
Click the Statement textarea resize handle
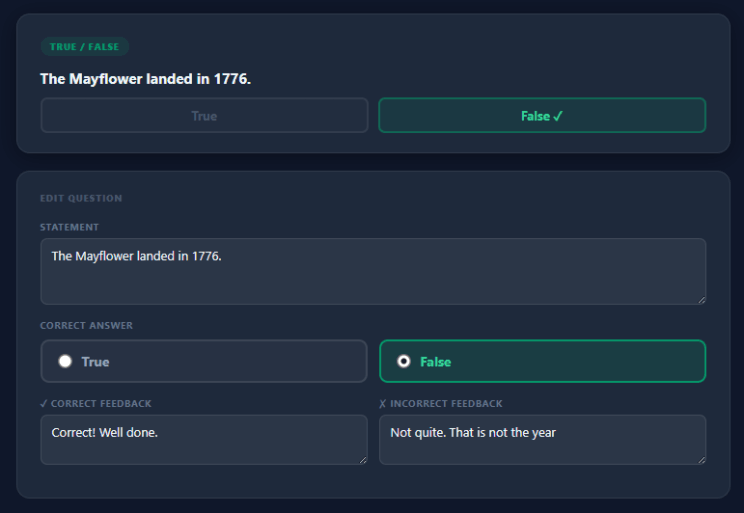(700, 299)
